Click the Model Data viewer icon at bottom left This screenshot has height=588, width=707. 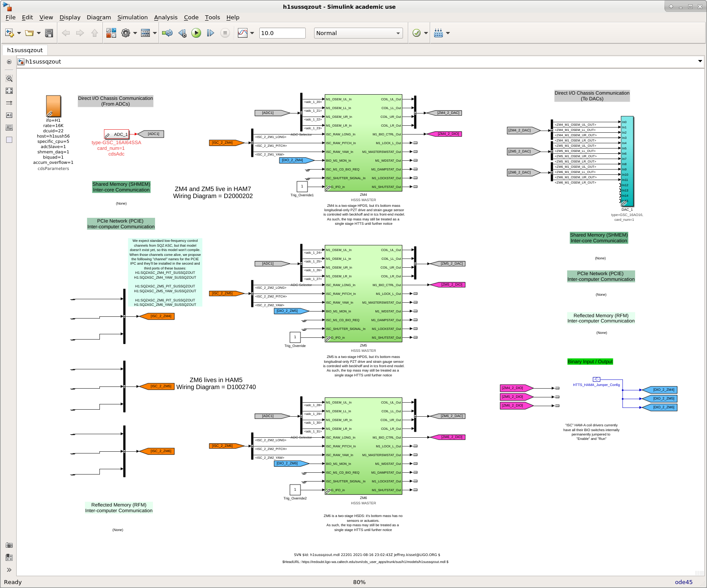click(x=9, y=557)
